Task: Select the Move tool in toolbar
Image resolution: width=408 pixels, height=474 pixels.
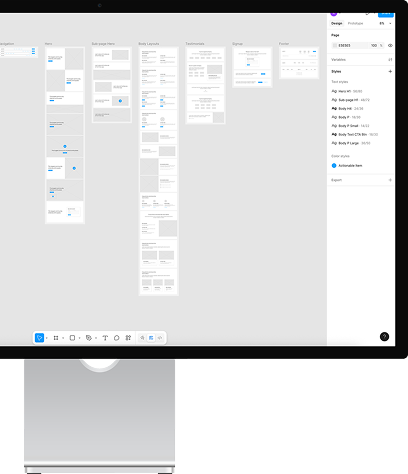Action: (39, 338)
